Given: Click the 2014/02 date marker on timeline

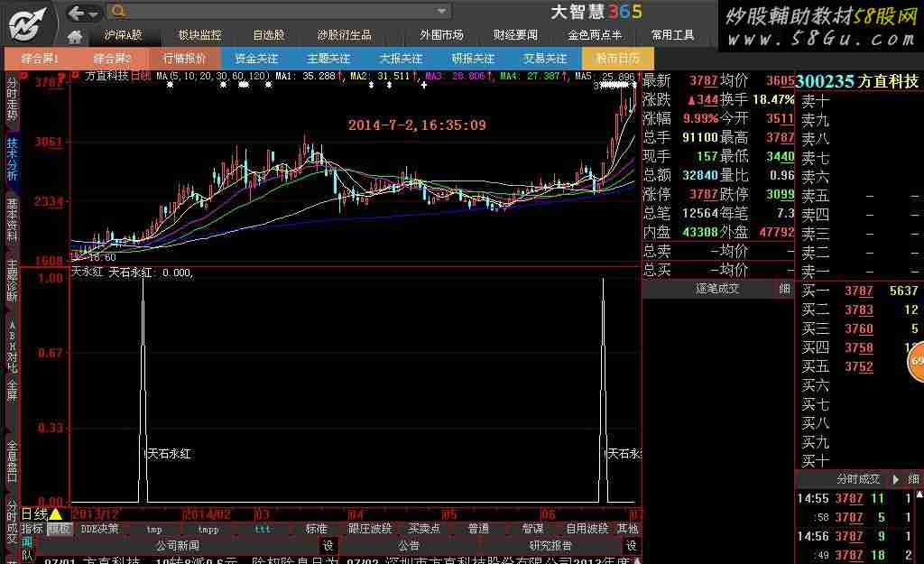Looking at the screenshot, I should (x=205, y=514).
